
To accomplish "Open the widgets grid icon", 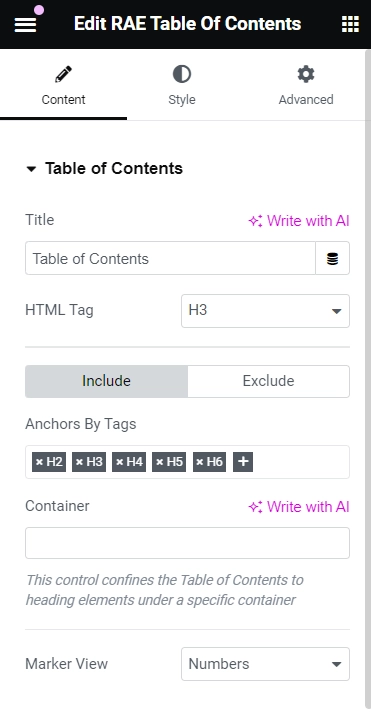I will tap(350, 24).
